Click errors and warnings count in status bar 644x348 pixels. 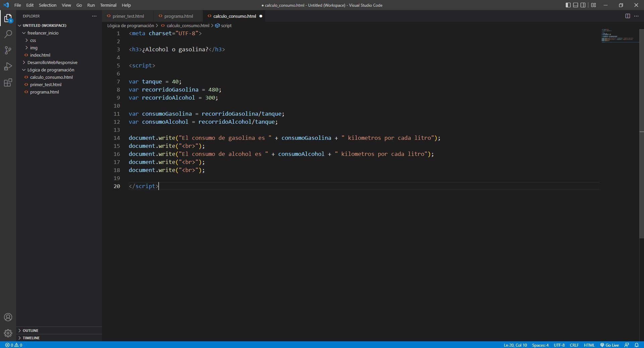(14, 345)
